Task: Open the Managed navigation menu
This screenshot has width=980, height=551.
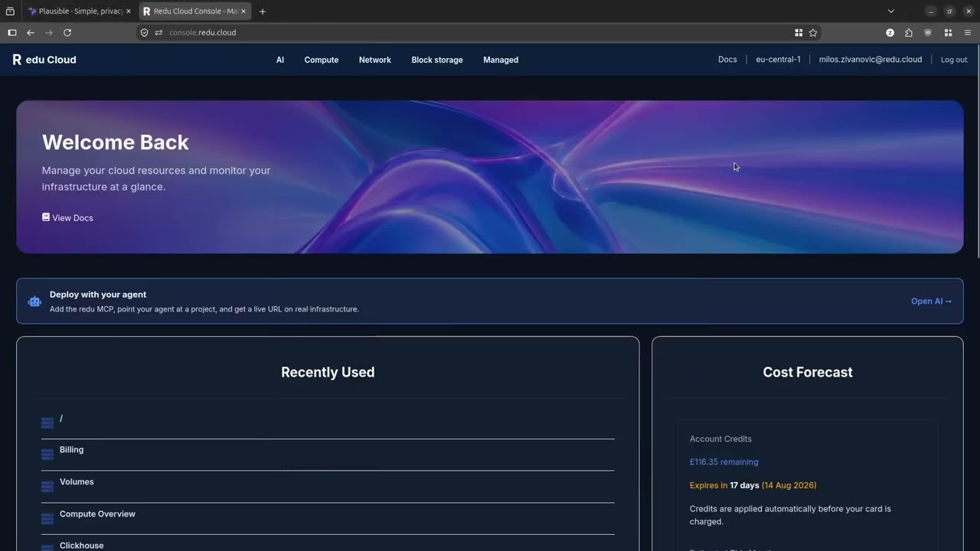Action: click(x=501, y=60)
